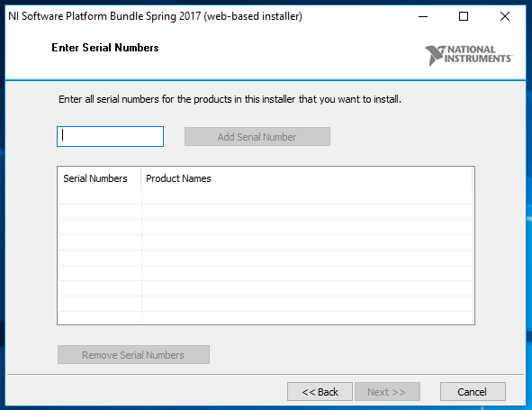Click the Add Serial Number button
This screenshot has width=532, height=410.
click(257, 137)
